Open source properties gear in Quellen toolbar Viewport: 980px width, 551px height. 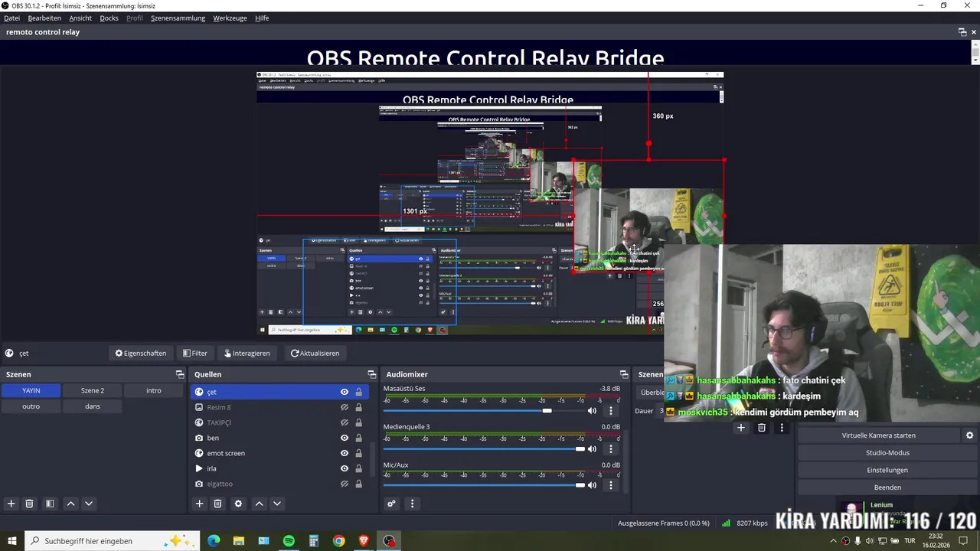(238, 504)
